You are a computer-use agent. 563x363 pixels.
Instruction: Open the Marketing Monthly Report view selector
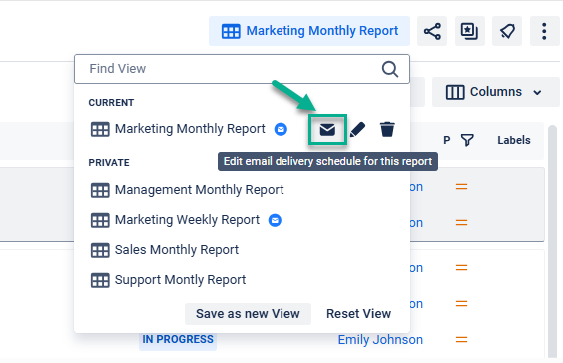(x=310, y=31)
